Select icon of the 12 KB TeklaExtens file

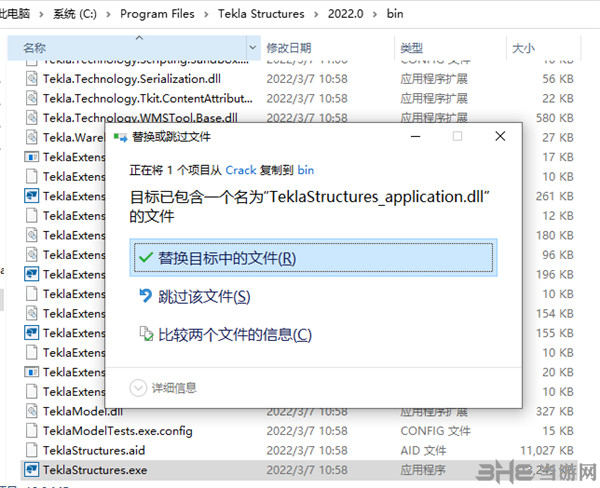point(32,215)
